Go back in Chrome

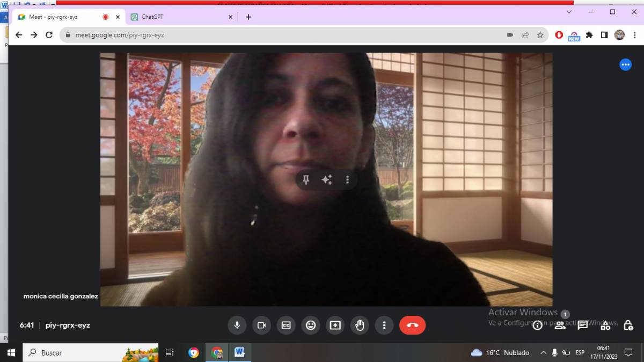click(x=19, y=35)
